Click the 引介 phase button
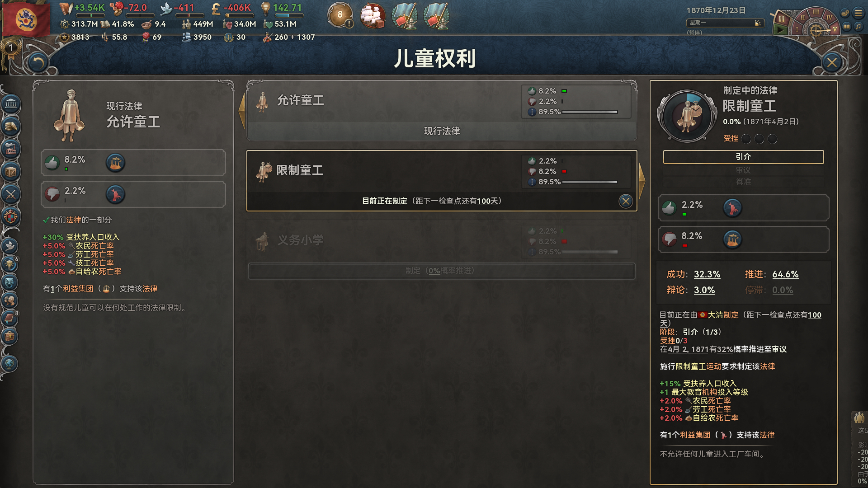Screen dimensions: 868x488 click(x=743, y=157)
